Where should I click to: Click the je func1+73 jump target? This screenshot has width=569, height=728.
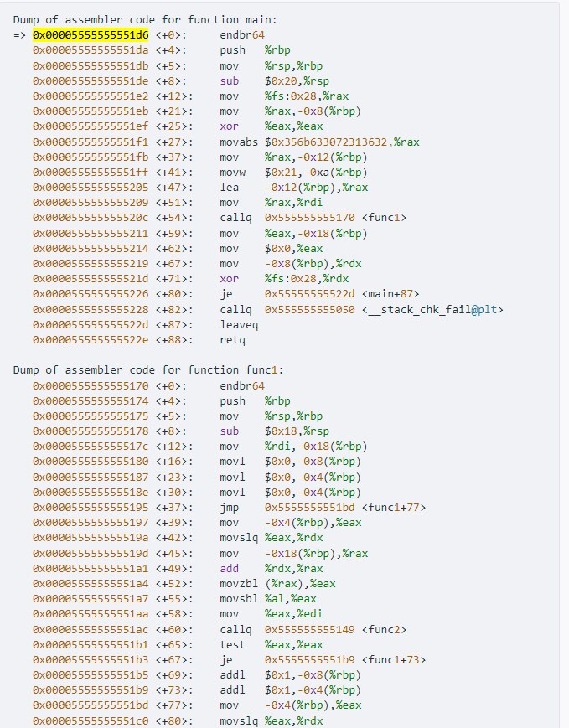[345, 660]
